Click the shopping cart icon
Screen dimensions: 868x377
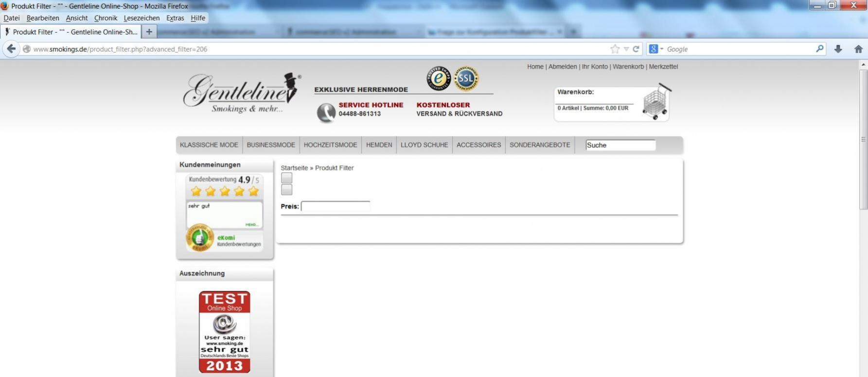(655, 102)
